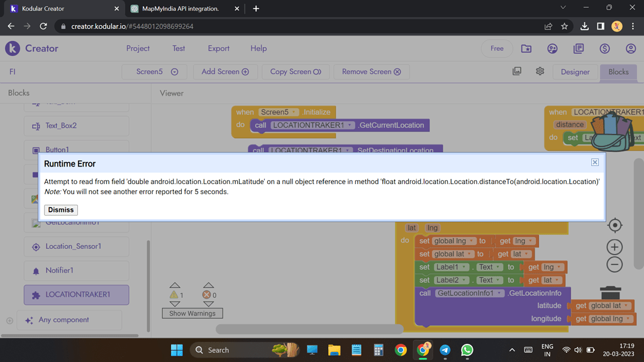Open WhatsApp from the taskbar

(x=467, y=350)
